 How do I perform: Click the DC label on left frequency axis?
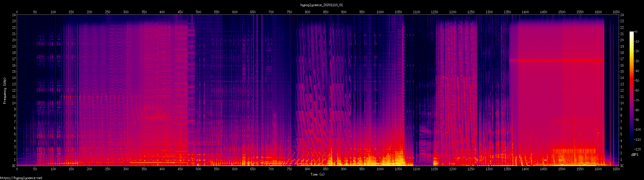click(14, 166)
